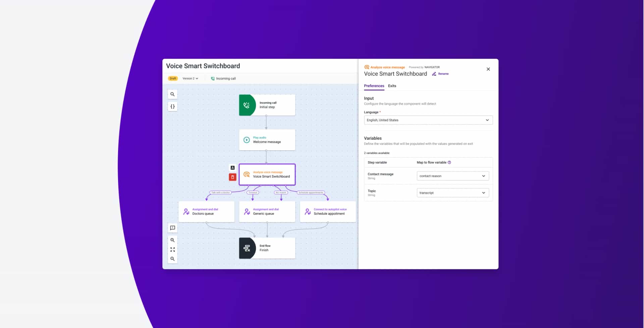Select the search tool in the canvas toolbar
This screenshot has width=644, height=328.
click(172, 94)
